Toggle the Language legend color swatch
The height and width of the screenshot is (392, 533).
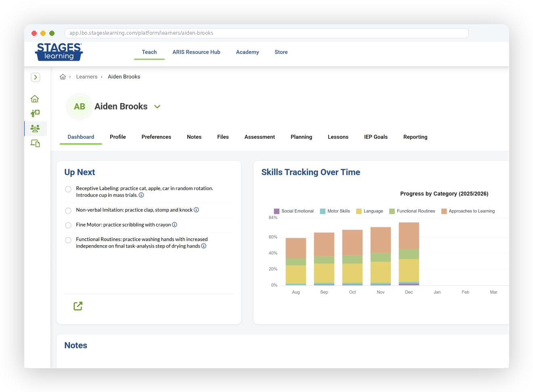[359, 211]
